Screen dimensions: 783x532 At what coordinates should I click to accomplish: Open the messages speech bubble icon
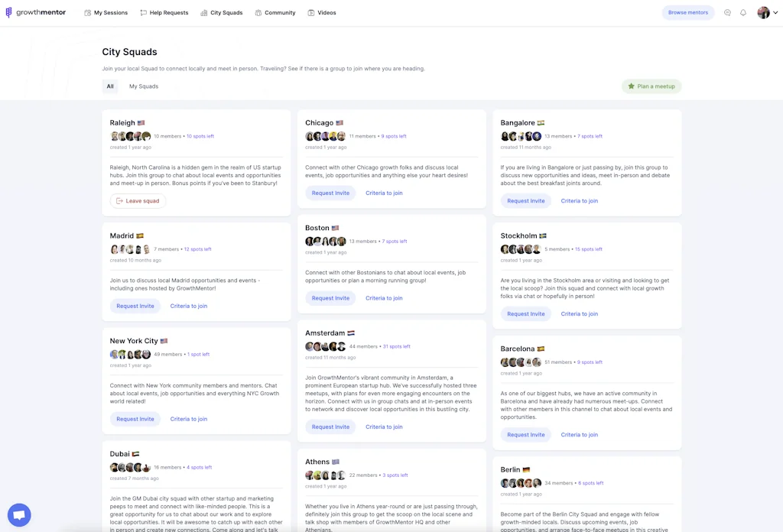pos(726,12)
